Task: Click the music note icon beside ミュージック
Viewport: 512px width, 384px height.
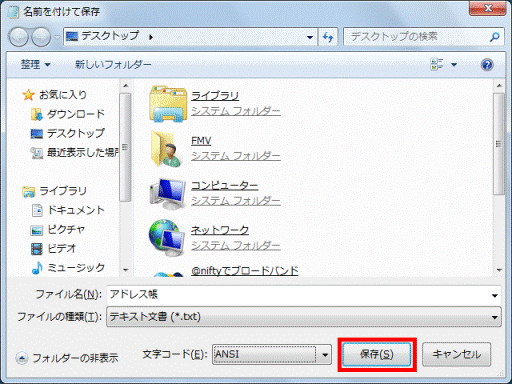Action: pyautogui.click(x=37, y=268)
